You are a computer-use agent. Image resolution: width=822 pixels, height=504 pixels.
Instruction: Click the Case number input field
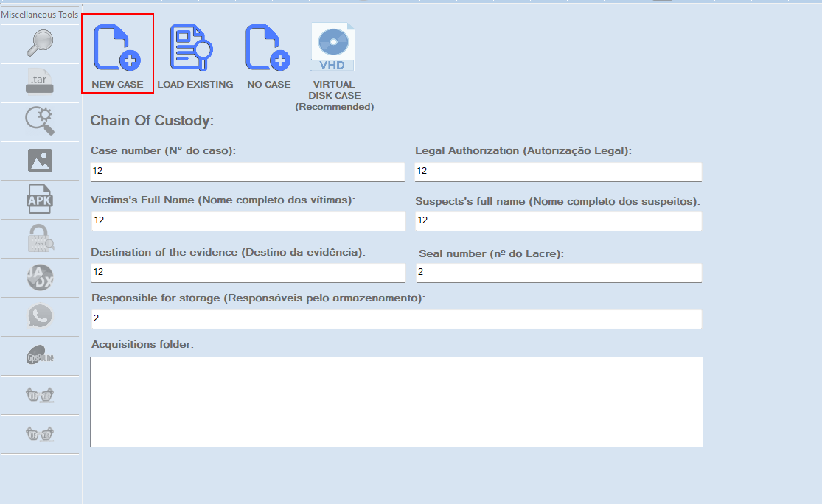click(248, 172)
